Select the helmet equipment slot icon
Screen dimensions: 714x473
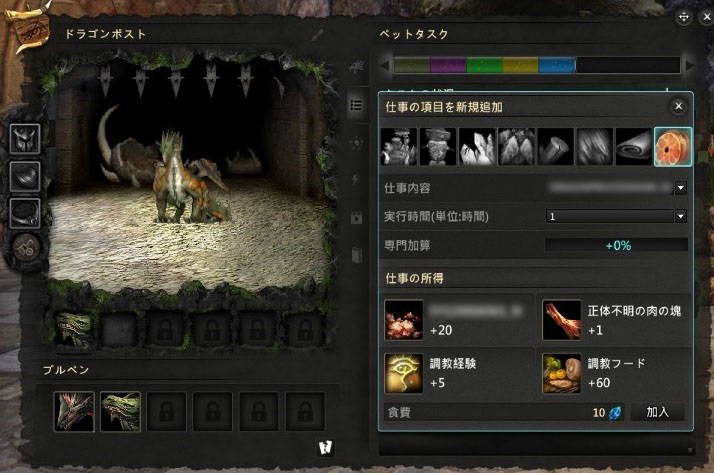pyautogui.click(x=25, y=139)
